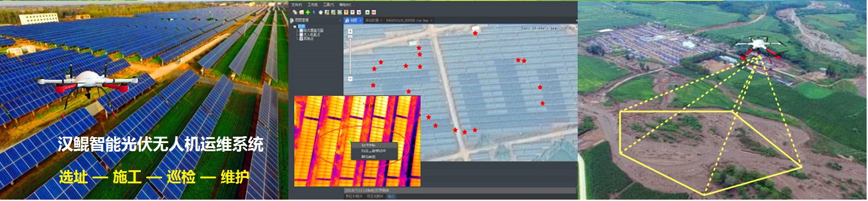Open tab list dropdown arrow at tab bar end
This screenshot has width=868, height=201.
[576, 20]
